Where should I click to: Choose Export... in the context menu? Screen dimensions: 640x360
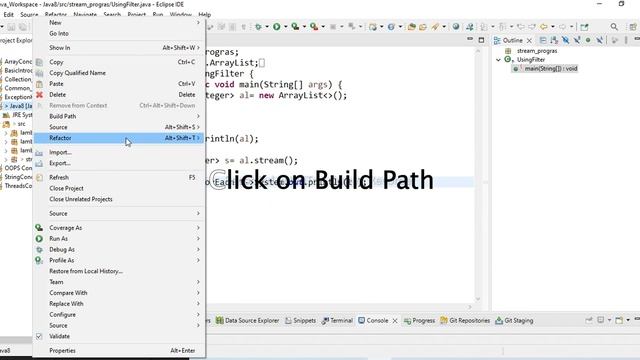tap(119, 163)
